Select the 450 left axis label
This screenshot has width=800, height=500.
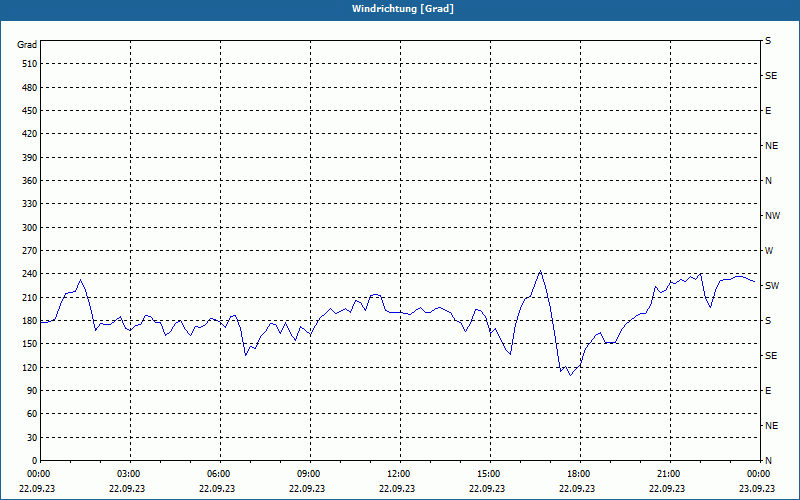coord(30,111)
